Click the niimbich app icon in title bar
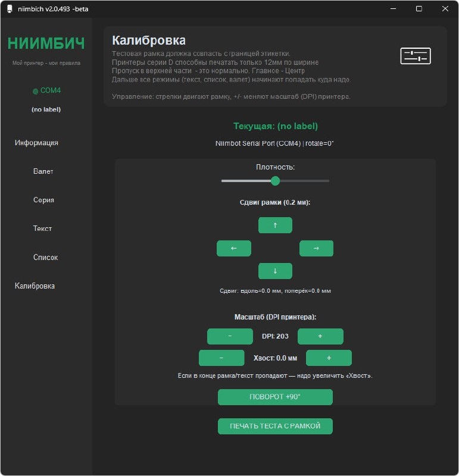This screenshot has height=476, width=459. (10, 9)
